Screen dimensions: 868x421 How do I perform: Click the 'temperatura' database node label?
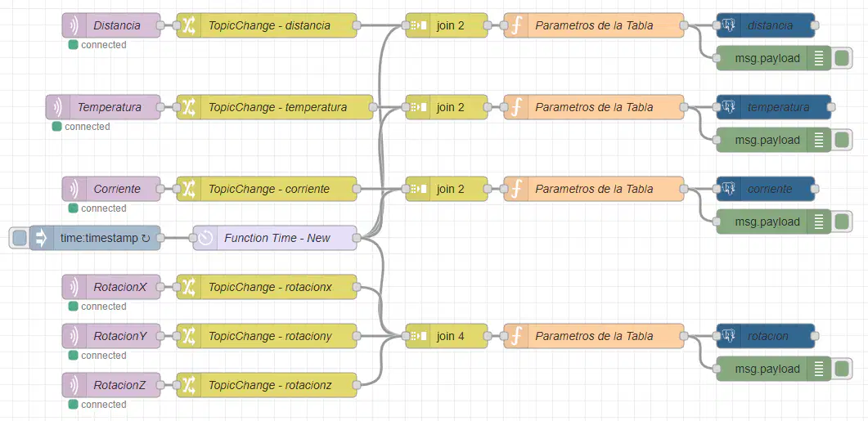(778, 107)
